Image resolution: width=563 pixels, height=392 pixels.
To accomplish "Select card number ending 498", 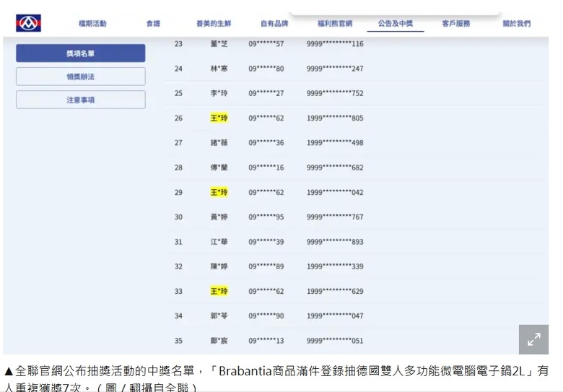I will click(x=335, y=142).
